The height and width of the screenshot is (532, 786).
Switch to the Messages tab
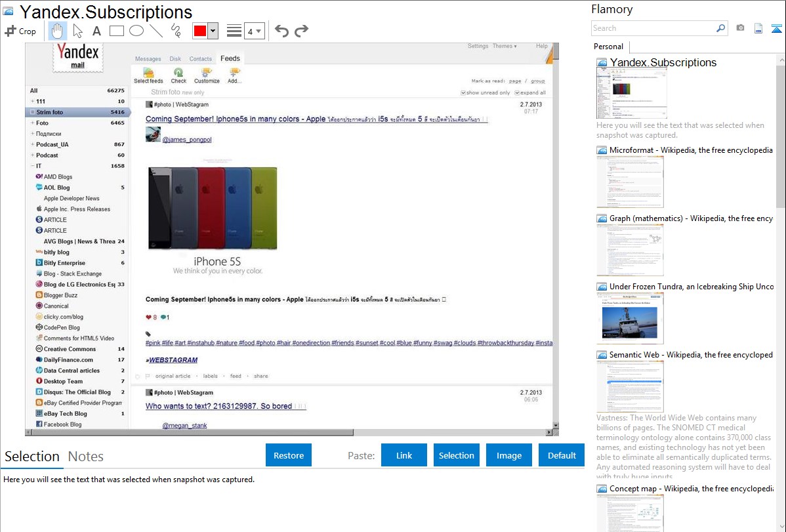(148, 59)
